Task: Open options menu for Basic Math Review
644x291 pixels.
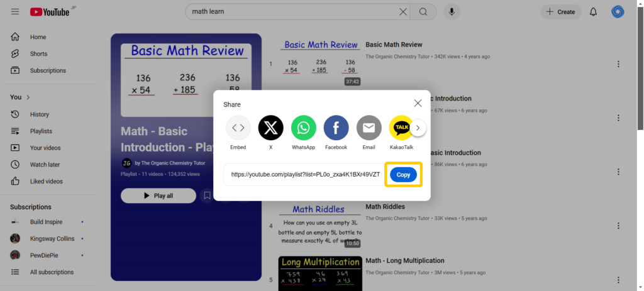Action: 618,64
